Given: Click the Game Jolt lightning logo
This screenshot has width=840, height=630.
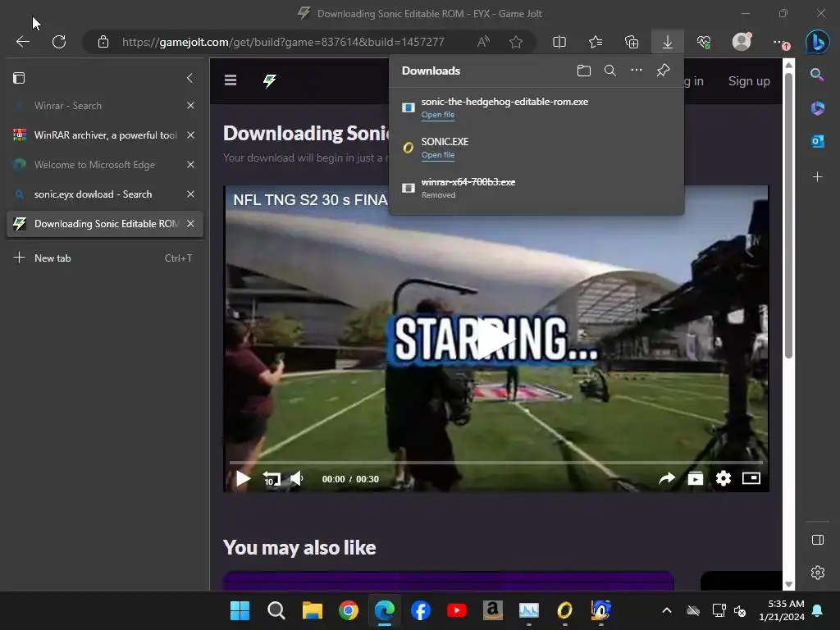Looking at the screenshot, I should point(269,80).
